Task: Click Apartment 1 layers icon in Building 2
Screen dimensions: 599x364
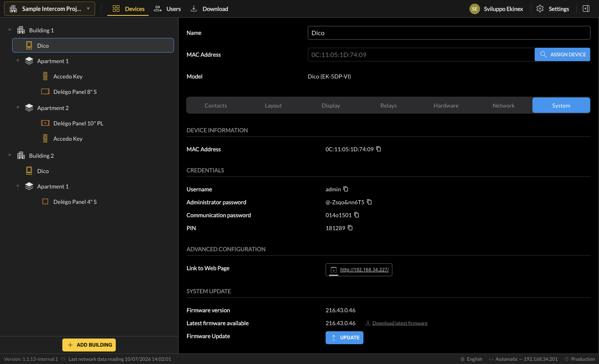Action: [x=29, y=186]
